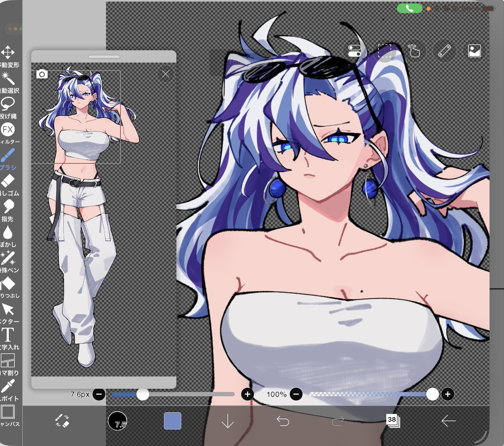Click the brush thickness slider knob
This screenshot has width=504, height=446.
click(x=143, y=394)
